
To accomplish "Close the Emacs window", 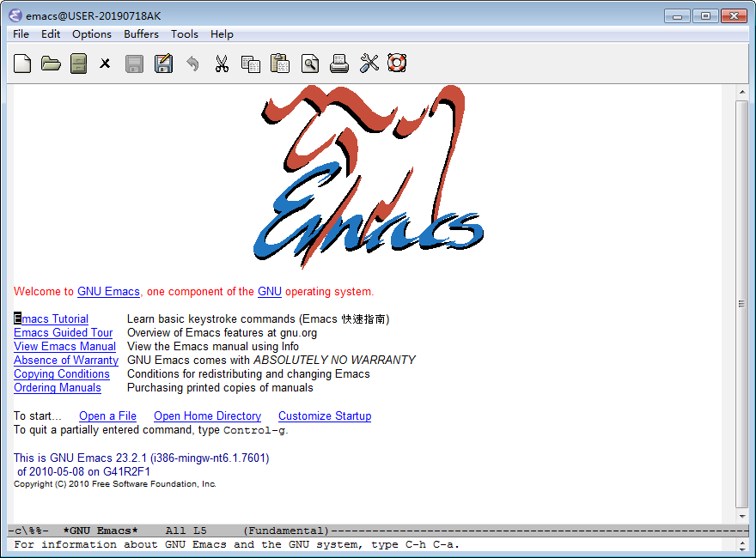I will [734, 16].
